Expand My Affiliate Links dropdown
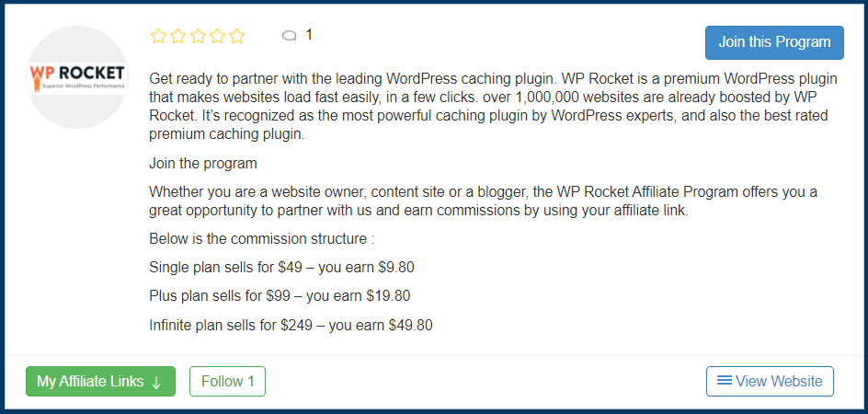868x414 pixels. [100, 381]
